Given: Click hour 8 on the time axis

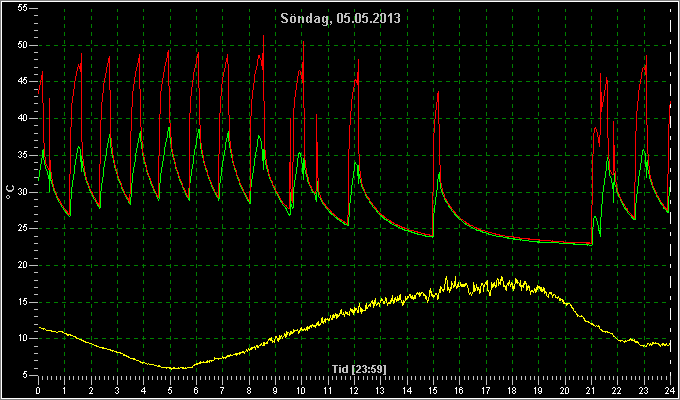Looking at the screenshot, I should 249,390.
